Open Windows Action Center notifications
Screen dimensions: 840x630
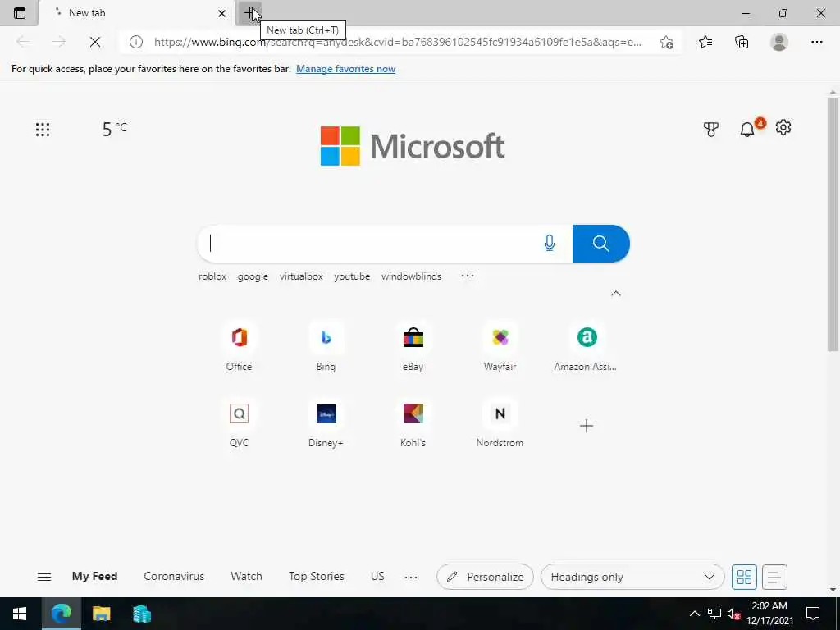pos(813,614)
